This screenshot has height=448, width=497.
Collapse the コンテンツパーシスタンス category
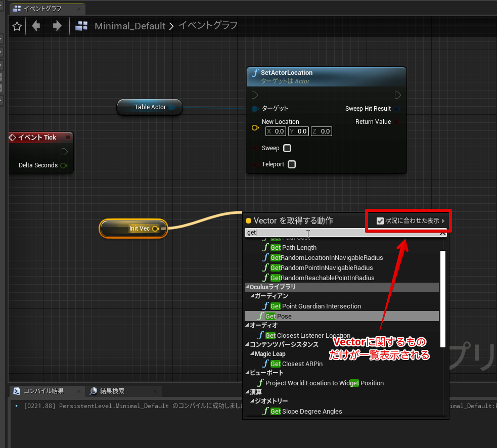[247, 344]
